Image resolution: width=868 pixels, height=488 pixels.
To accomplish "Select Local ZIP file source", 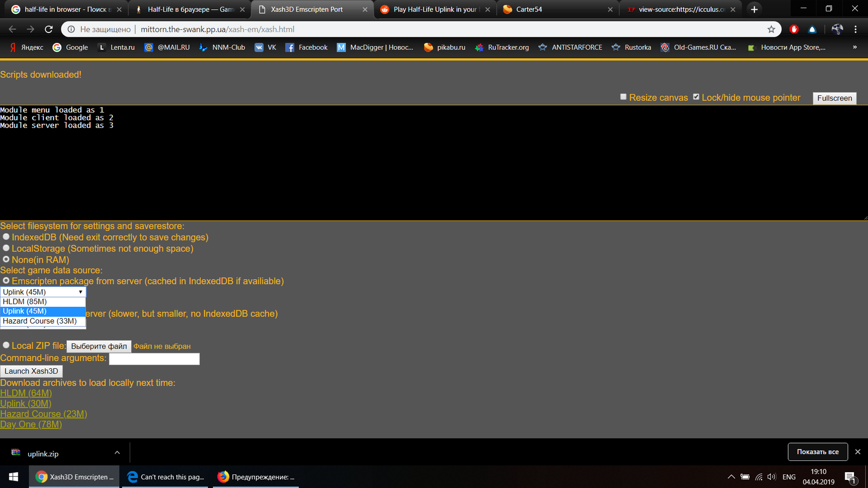I will 6,345.
